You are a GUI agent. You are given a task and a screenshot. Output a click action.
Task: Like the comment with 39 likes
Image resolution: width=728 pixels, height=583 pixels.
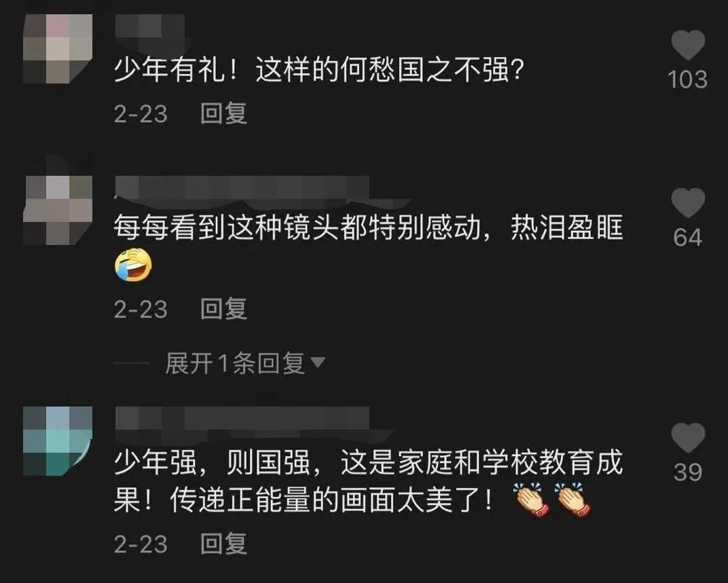688,437
